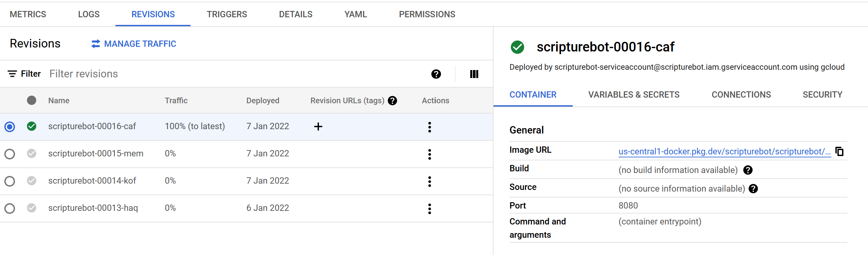Click scripturebot-00016-caf revision name
This screenshot has height=255, width=868.
tap(92, 126)
